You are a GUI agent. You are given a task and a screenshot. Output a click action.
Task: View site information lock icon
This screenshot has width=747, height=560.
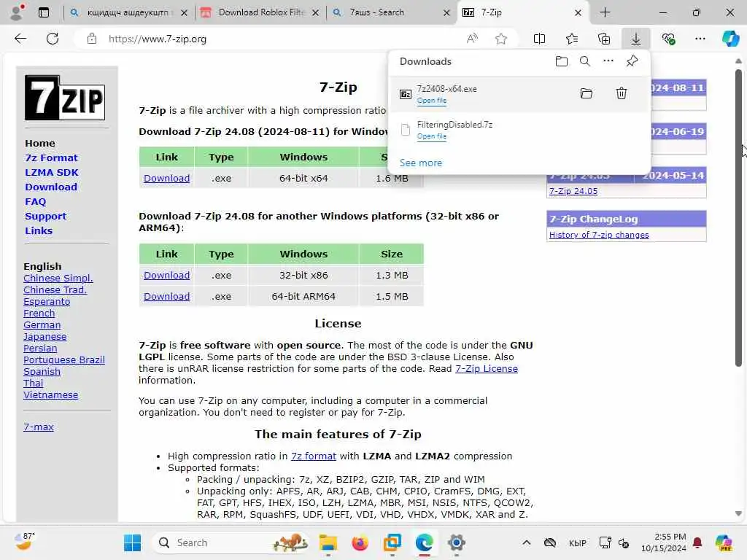point(92,39)
